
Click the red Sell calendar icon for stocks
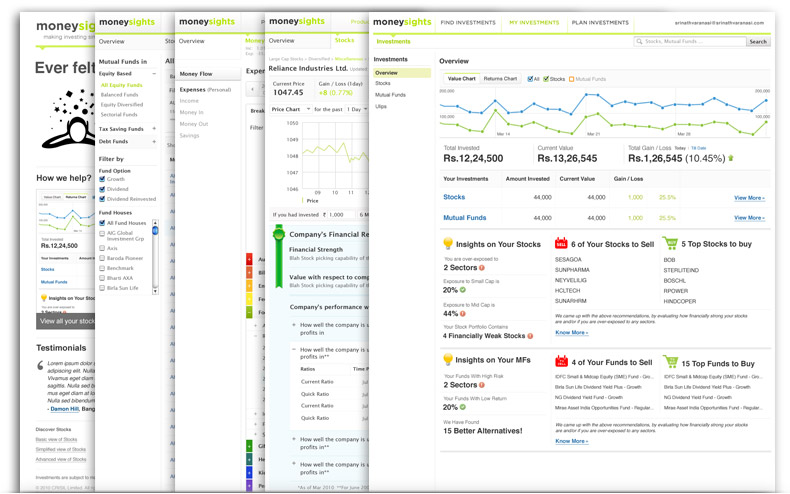coord(561,243)
